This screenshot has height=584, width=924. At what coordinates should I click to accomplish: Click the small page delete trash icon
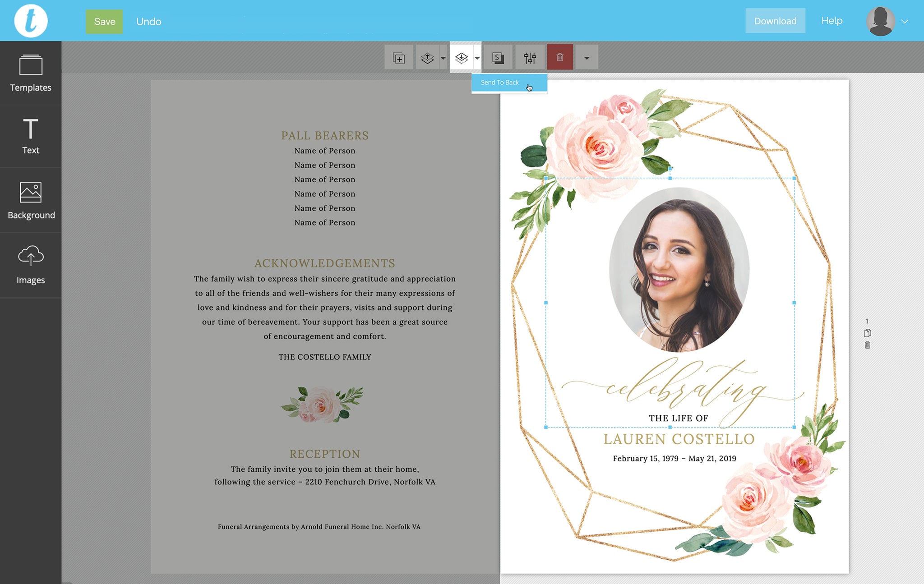pos(867,345)
